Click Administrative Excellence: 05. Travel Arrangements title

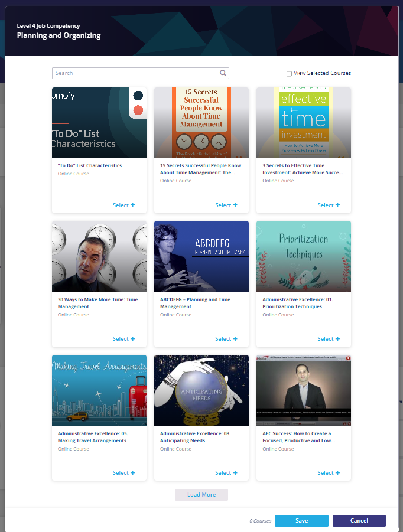93,437
